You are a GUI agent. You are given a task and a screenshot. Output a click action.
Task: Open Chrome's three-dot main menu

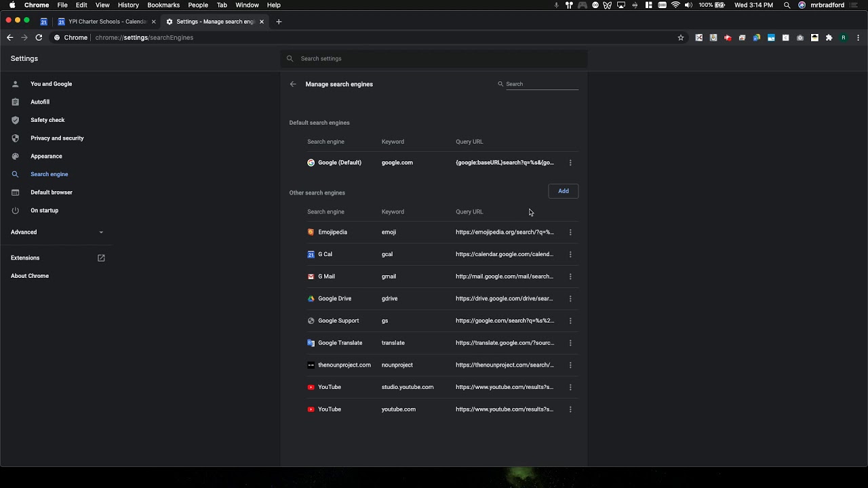858,38
